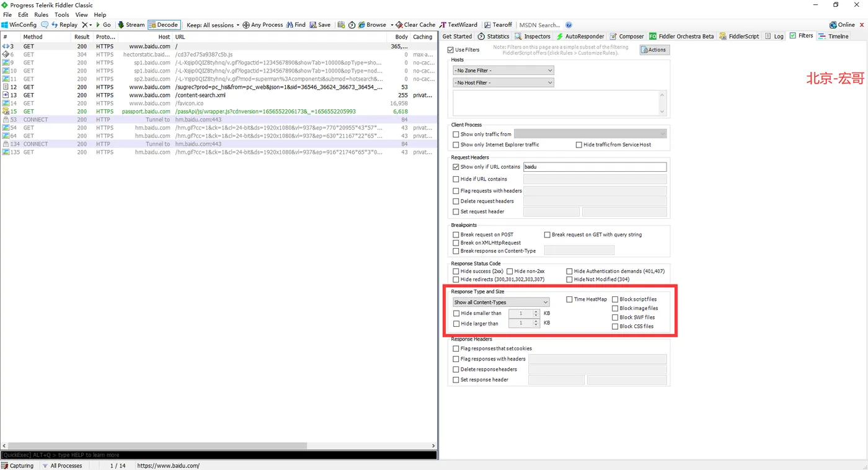
Task: Enable Time HeatMap checkbox
Action: (569, 299)
